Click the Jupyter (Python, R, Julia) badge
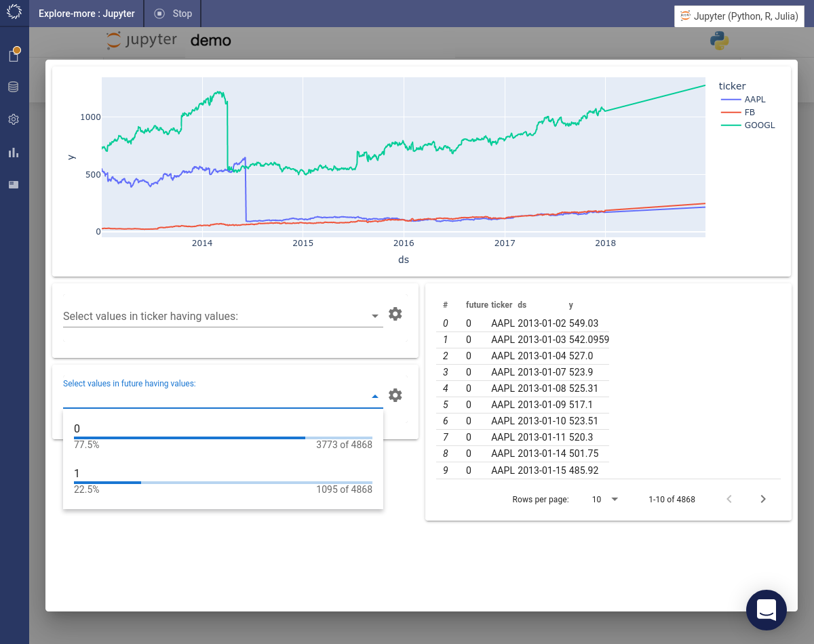This screenshot has width=814, height=644. tap(739, 16)
